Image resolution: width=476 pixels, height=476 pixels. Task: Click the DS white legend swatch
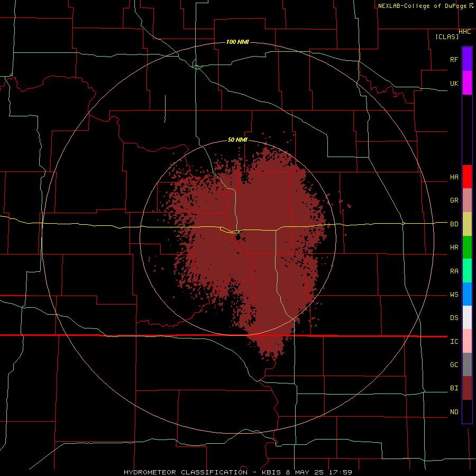tap(467, 317)
